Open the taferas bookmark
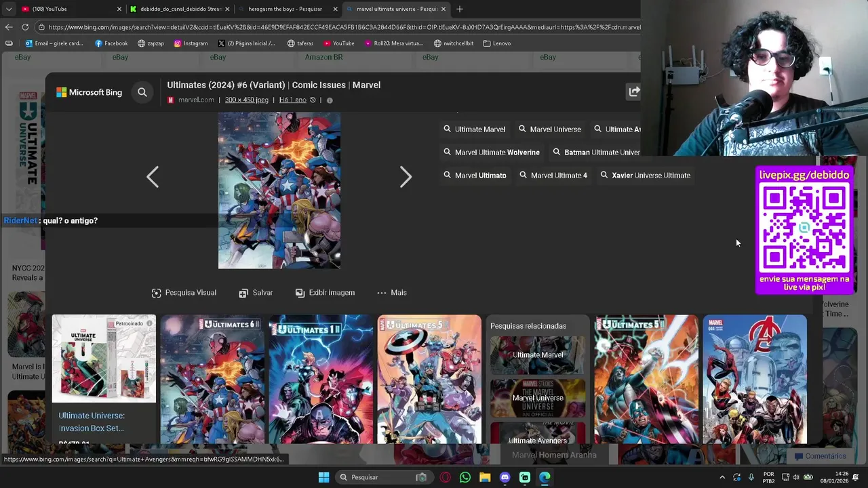This screenshot has height=488, width=868. point(300,43)
